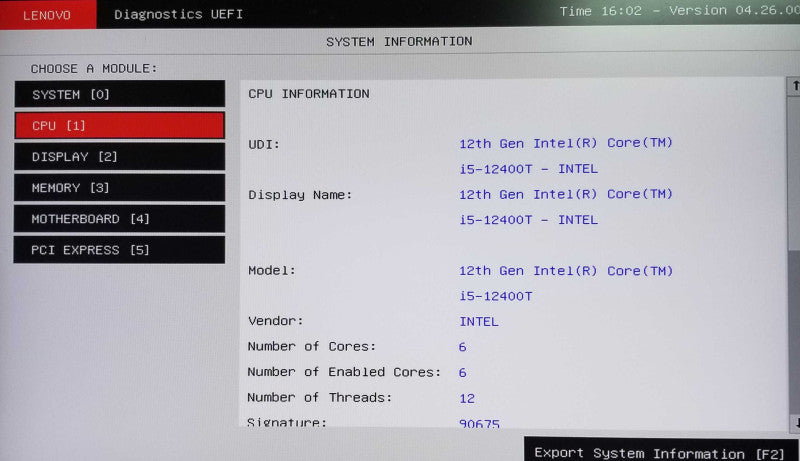Viewport: 800px width, 461px height.
Task: Click the Display Name label
Action: coord(300,195)
